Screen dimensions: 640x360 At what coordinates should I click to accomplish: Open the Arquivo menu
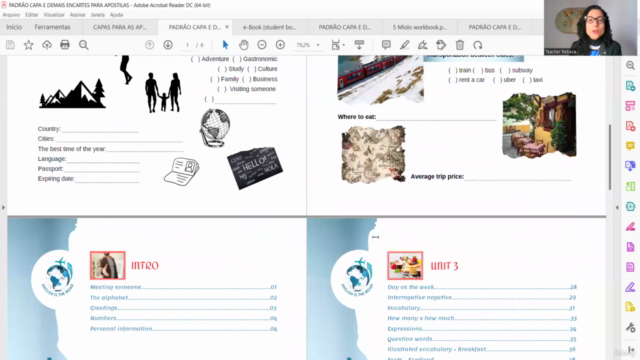click(x=11, y=15)
